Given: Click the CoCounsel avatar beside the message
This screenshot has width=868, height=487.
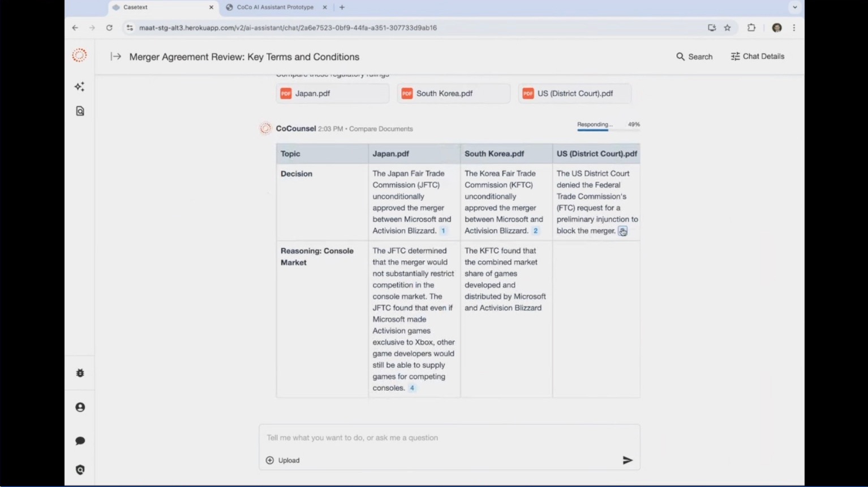Looking at the screenshot, I should [x=265, y=128].
